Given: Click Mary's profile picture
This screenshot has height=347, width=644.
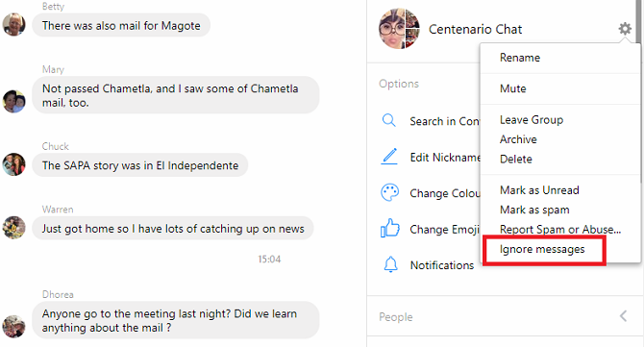Looking at the screenshot, I should coord(14,102).
